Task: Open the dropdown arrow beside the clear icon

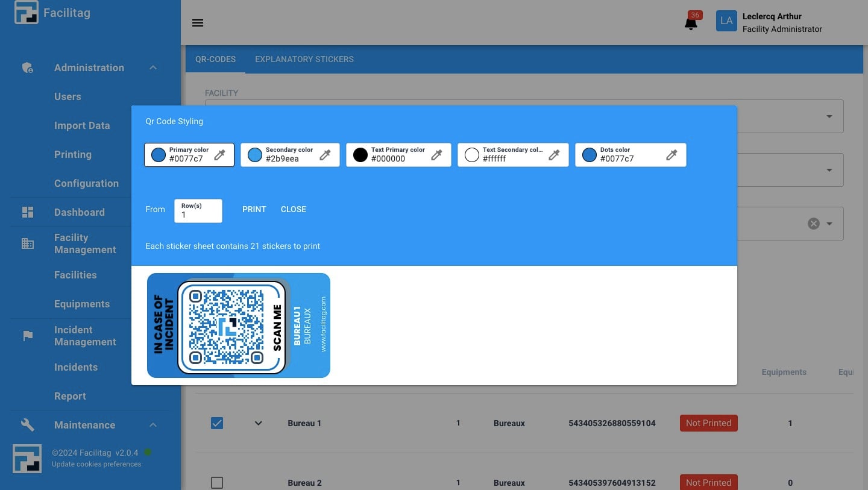Action: point(829,224)
